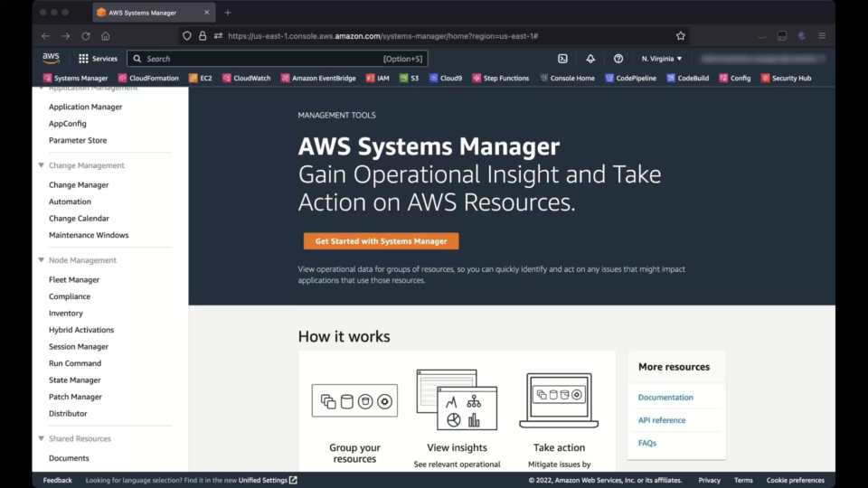Open Documents in the sidebar
The height and width of the screenshot is (488, 868).
[69, 457]
